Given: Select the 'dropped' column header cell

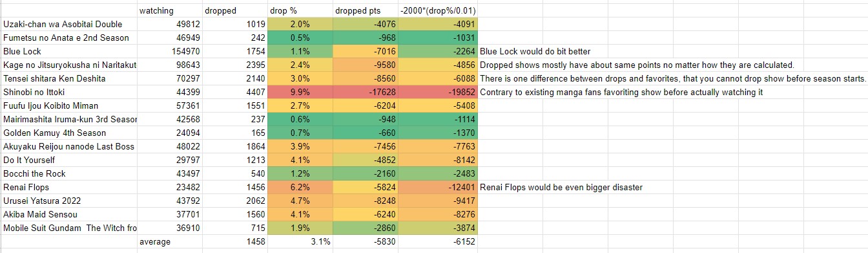Looking at the screenshot, I should click(x=234, y=10).
